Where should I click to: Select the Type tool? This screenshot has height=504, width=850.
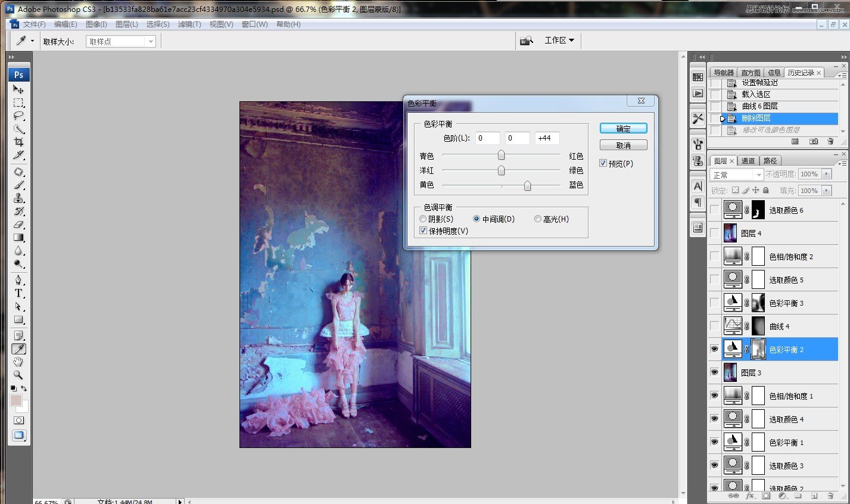18,293
